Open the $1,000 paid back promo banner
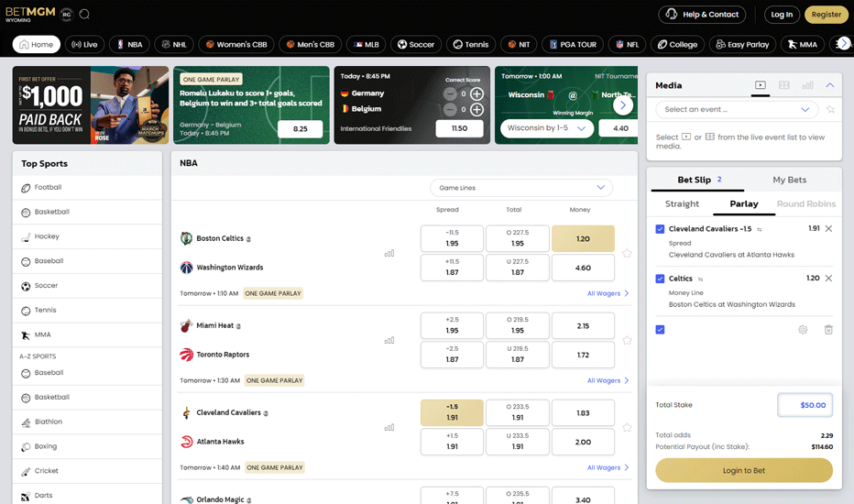The height and width of the screenshot is (504, 854). pyautogui.click(x=91, y=105)
